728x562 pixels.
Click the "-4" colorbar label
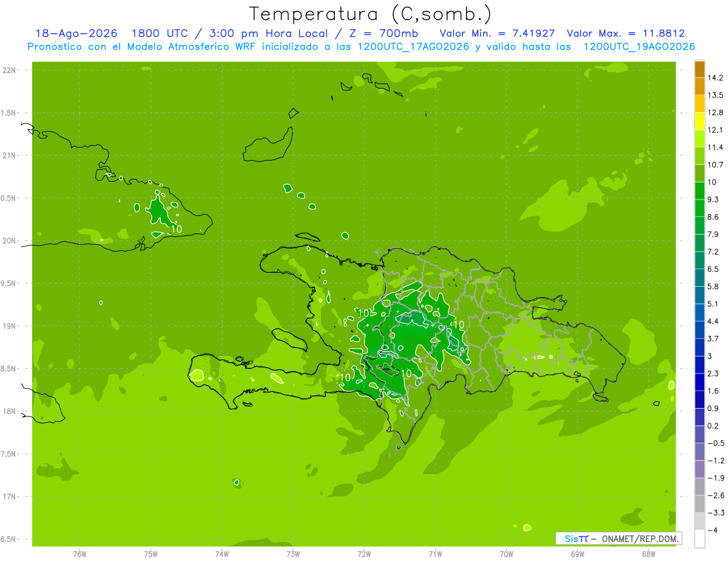(x=713, y=530)
